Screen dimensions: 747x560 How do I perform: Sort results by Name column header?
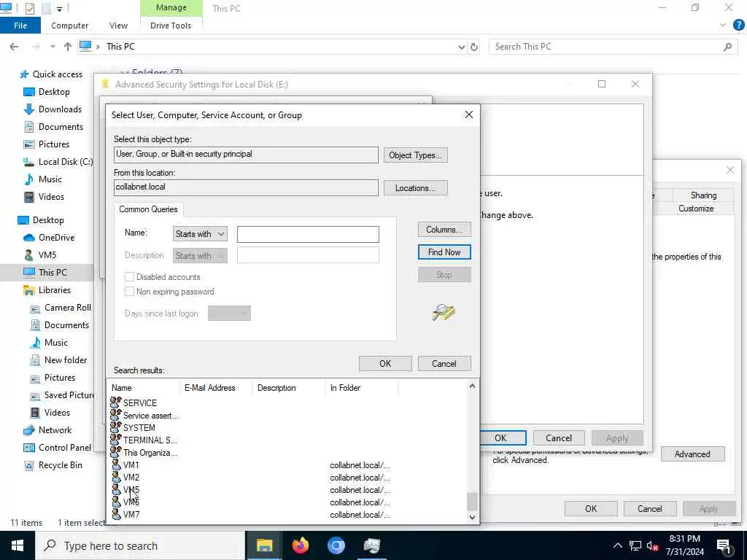pyautogui.click(x=143, y=388)
